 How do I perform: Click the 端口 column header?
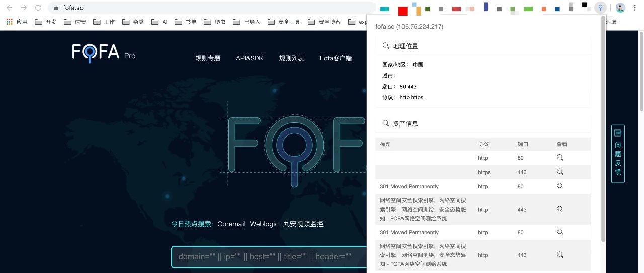523,144
